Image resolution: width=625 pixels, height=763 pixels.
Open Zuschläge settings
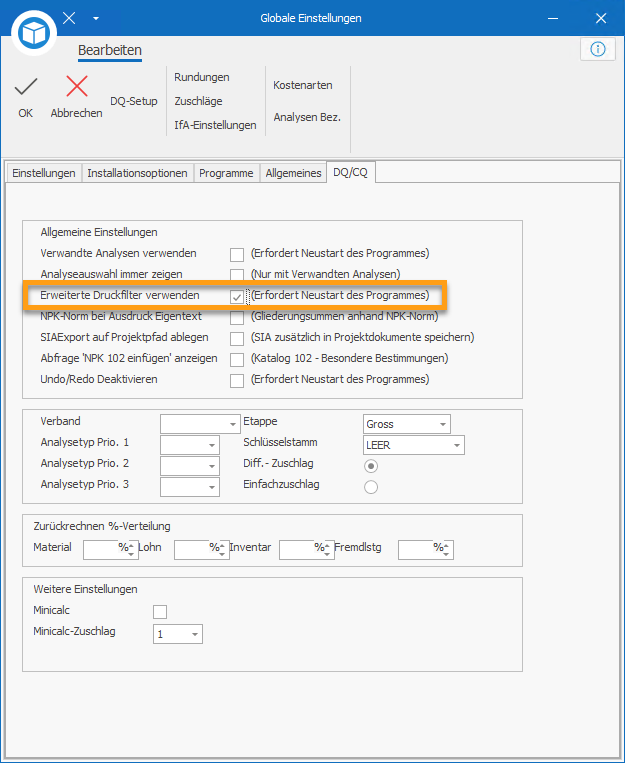coord(199,101)
